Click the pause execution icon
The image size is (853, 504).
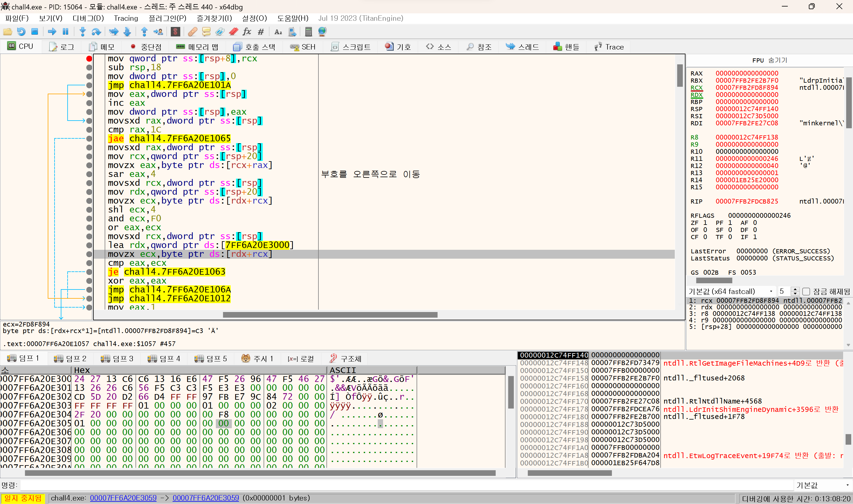(66, 32)
